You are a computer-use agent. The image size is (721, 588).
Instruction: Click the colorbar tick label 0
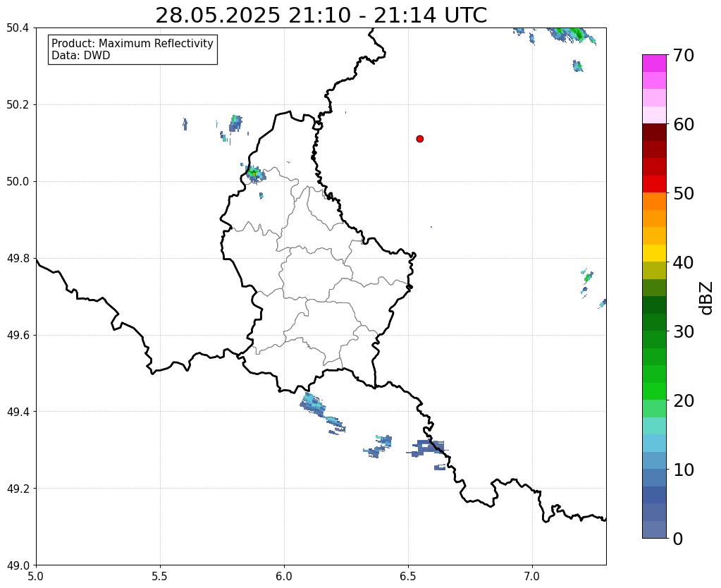[x=678, y=539]
